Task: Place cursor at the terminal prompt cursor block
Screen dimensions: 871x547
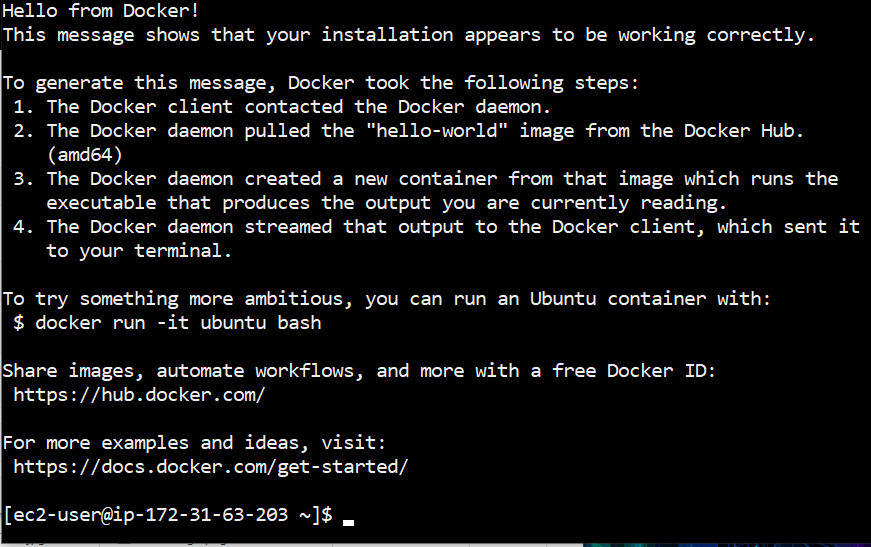Action: 348,522
